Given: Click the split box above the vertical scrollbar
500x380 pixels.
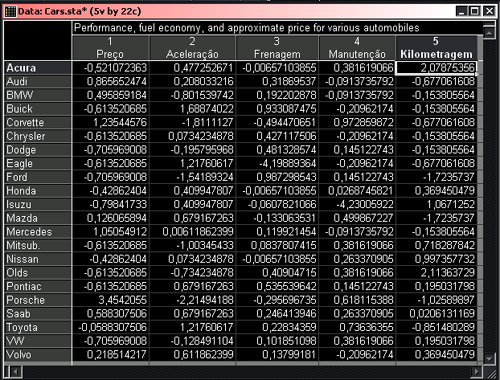Looking at the screenshot, I should (x=489, y=25).
